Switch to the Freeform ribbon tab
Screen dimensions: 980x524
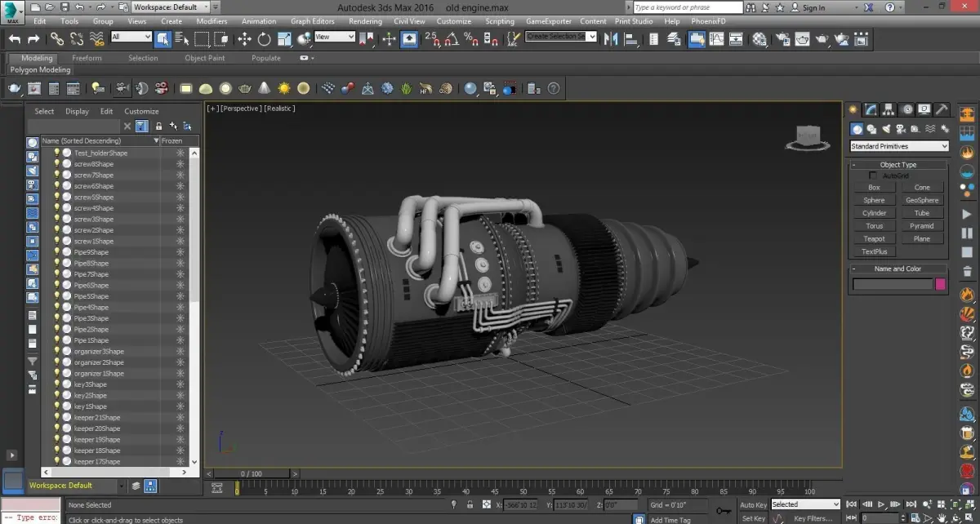pos(87,58)
